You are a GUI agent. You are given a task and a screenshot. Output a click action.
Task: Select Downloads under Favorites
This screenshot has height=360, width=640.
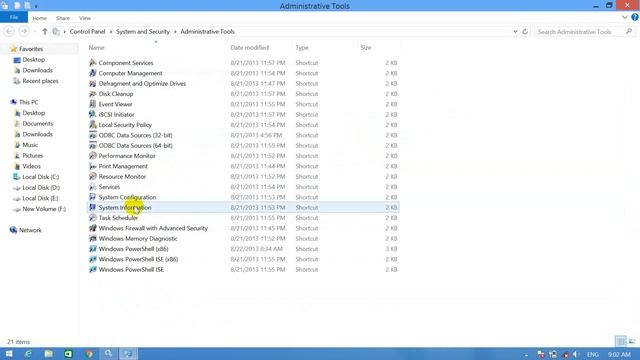(x=37, y=70)
